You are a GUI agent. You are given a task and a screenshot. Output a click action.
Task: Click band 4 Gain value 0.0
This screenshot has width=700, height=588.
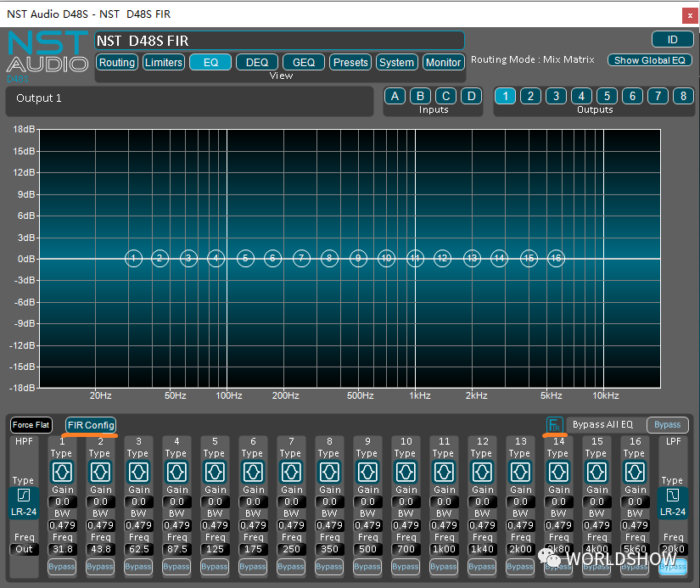pyautogui.click(x=176, y=501)
